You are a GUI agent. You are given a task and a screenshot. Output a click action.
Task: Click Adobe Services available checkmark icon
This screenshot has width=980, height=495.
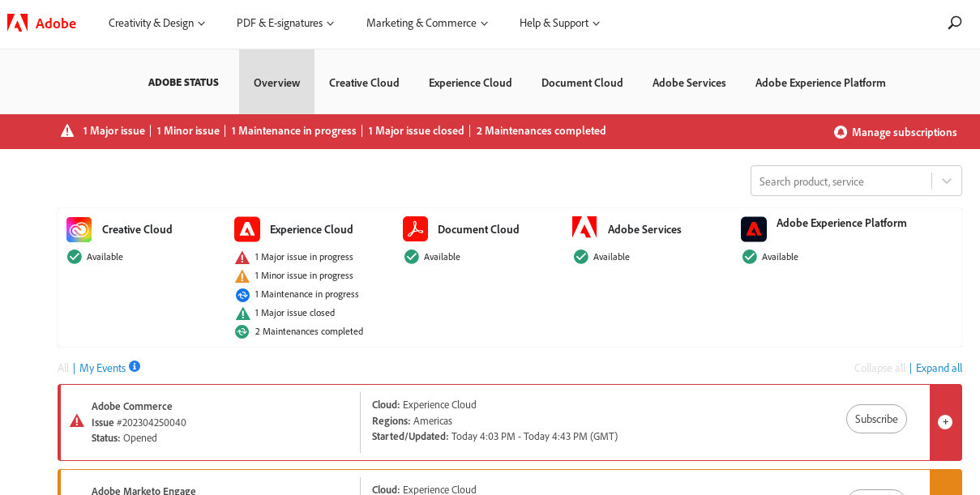(x=580, y=257)
